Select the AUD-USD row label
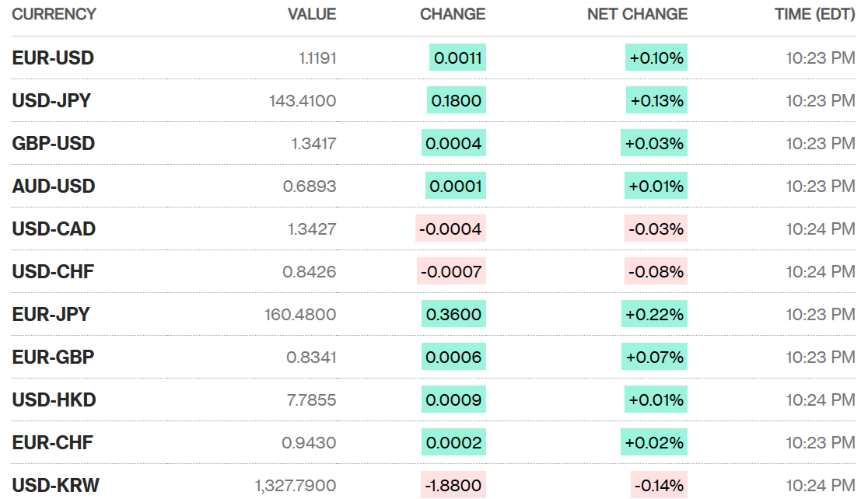This screenshot has height=499, width=868. tap(54, 187)
